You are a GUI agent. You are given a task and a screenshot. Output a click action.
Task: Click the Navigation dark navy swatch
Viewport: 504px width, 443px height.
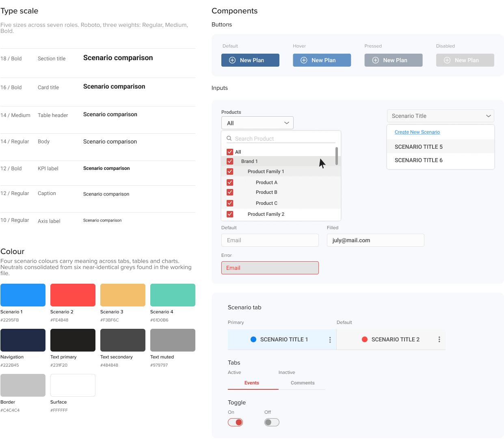pyautogui.click(x=23, y=340)
